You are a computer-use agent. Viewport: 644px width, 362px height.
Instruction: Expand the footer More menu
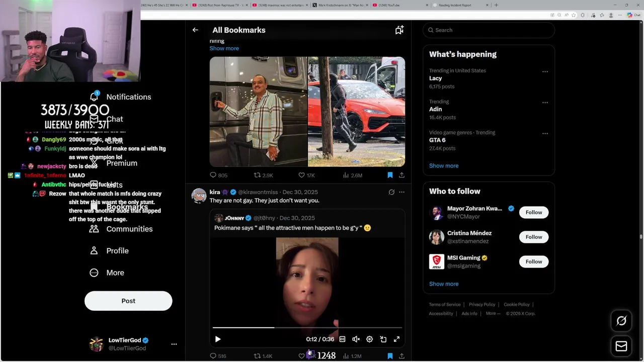click(x=493, y=313)
